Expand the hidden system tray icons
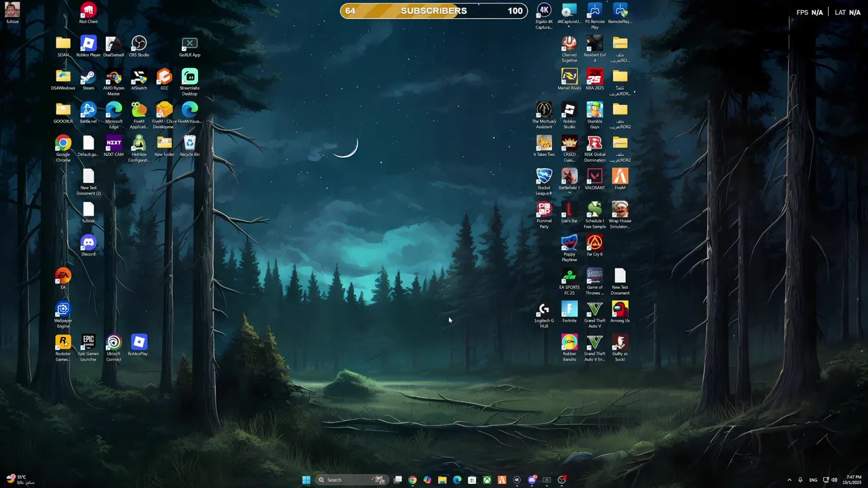Screen dimensions: 868x488 [x=789, y=480]
